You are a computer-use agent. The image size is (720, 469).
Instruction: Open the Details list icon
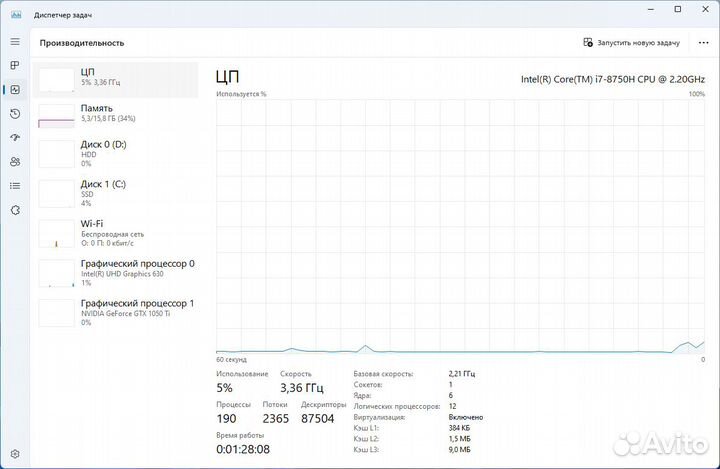(x=15, y=186)
